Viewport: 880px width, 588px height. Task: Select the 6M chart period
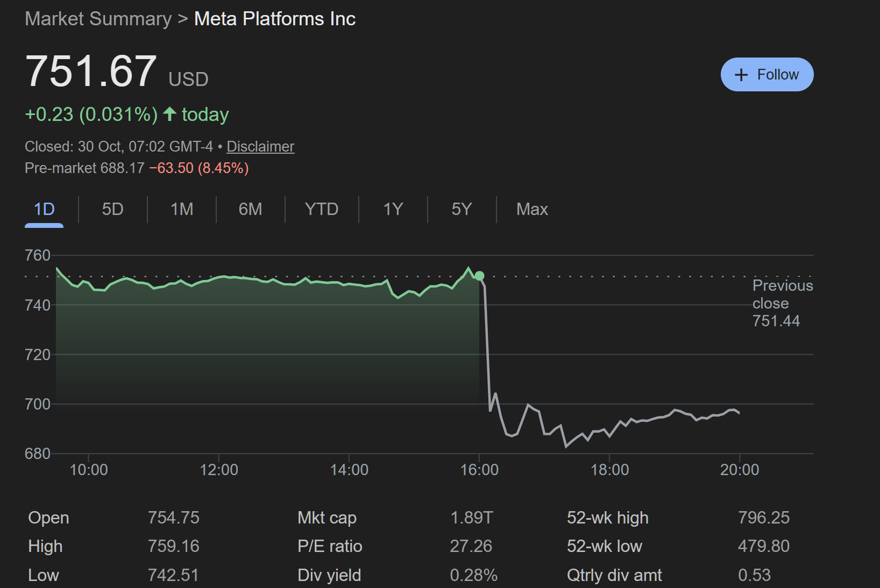click(x=250, y=209)
